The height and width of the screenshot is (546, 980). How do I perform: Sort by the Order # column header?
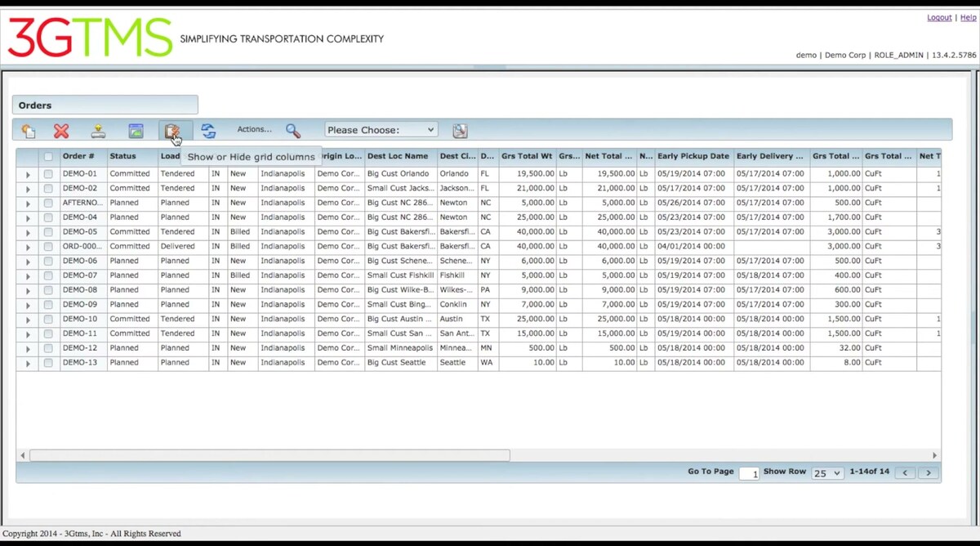[x=82, y=156]
